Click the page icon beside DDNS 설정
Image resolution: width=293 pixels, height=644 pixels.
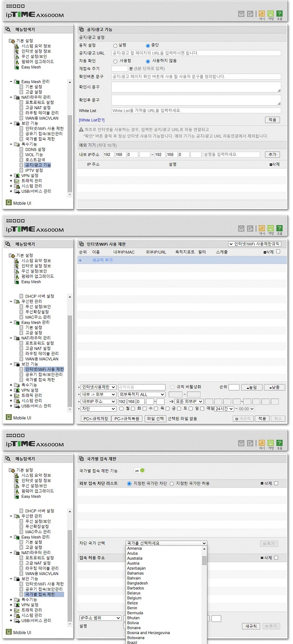click(21, 150)
